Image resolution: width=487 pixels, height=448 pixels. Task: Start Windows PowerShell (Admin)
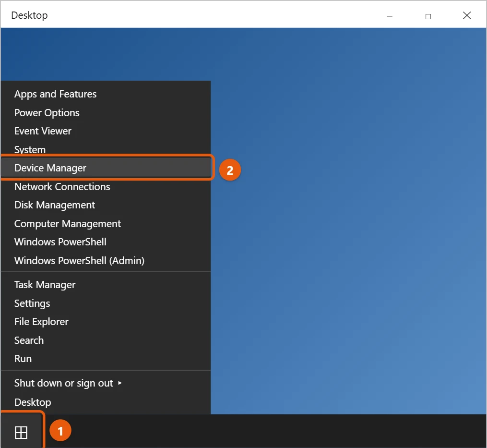tap(106, 261)
